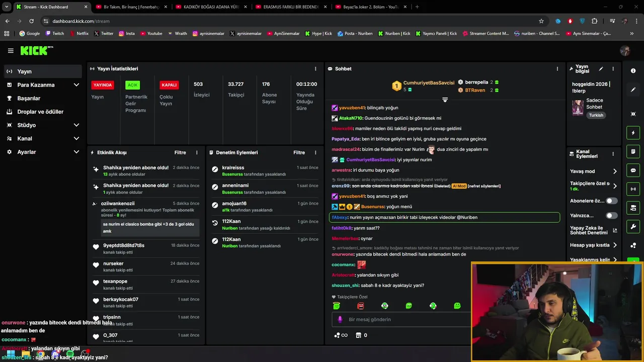Open the user profile avatar on Kick
The width and height of the screenshot is (644, 362).
point(625,51)
